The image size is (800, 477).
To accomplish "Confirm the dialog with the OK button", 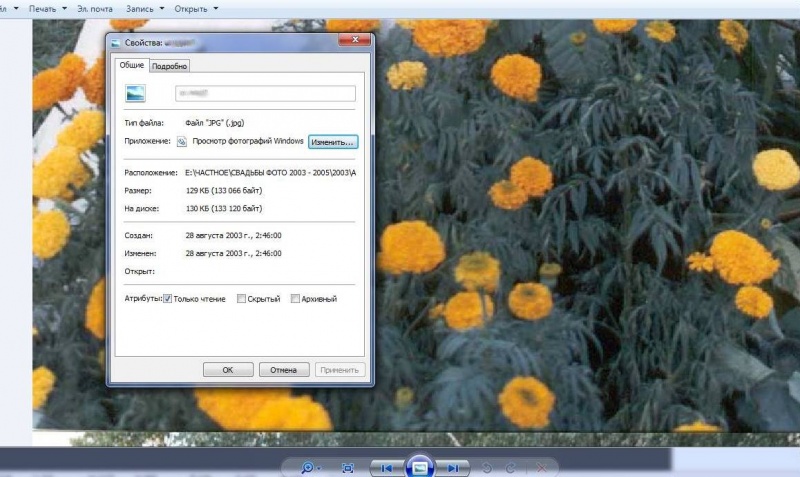I will tap(228, 370).
